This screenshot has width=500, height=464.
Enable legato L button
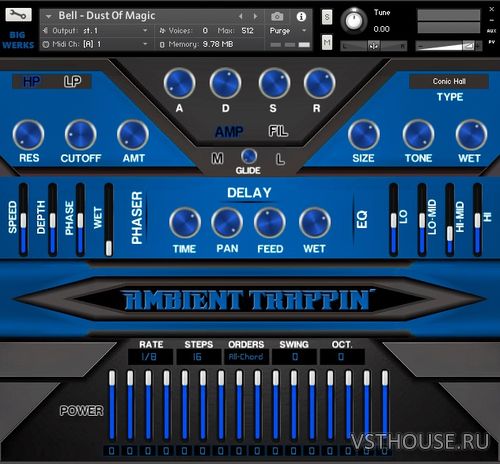[280, 159]
